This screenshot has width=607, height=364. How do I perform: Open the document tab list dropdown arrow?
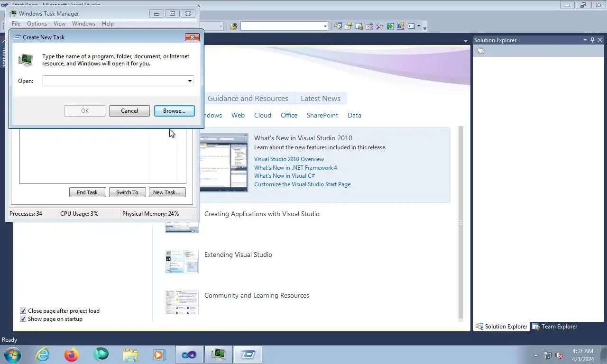(x=465, y=41)
